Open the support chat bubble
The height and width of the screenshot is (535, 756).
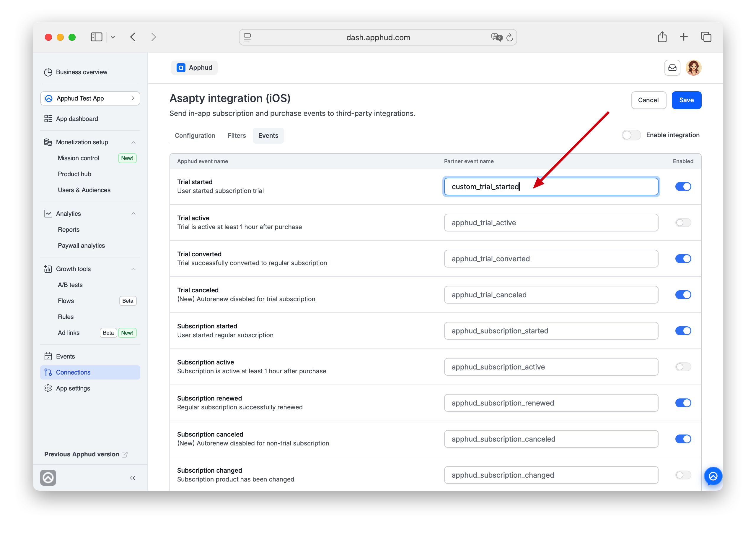point(713,476)
